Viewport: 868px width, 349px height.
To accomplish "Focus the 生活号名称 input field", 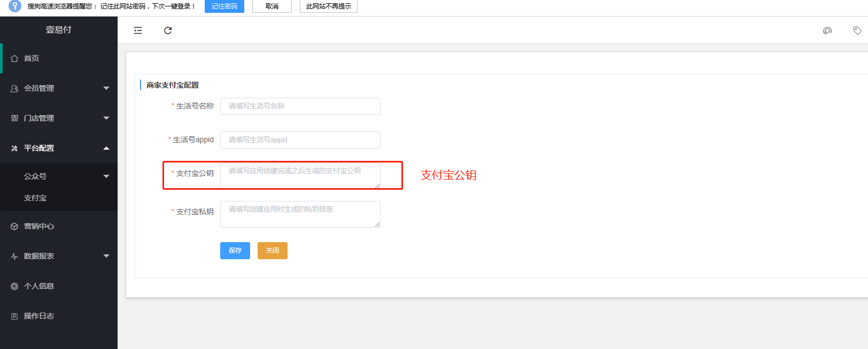I will [300, 106].
